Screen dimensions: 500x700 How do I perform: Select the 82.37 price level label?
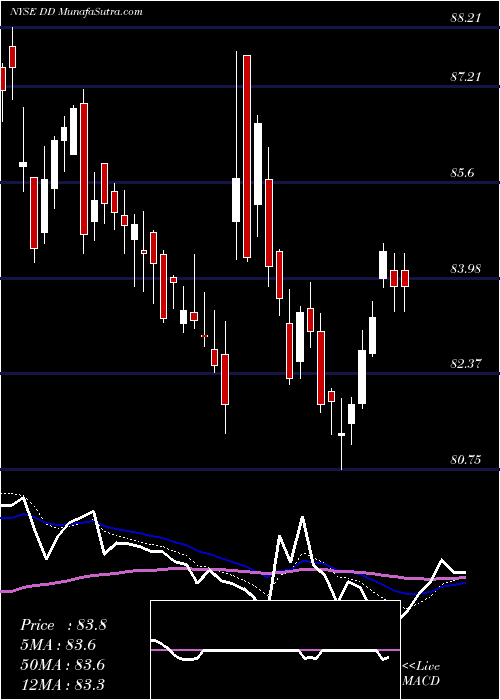466,364
